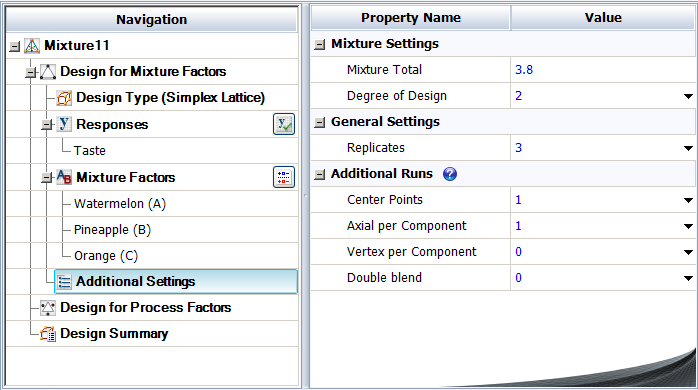Image resolution: width=698 pixels, height=390 pixels.
Task: Click the Design for Mixture Factors triangle icon
Action: pyautogui.click(x=48, y=72)
